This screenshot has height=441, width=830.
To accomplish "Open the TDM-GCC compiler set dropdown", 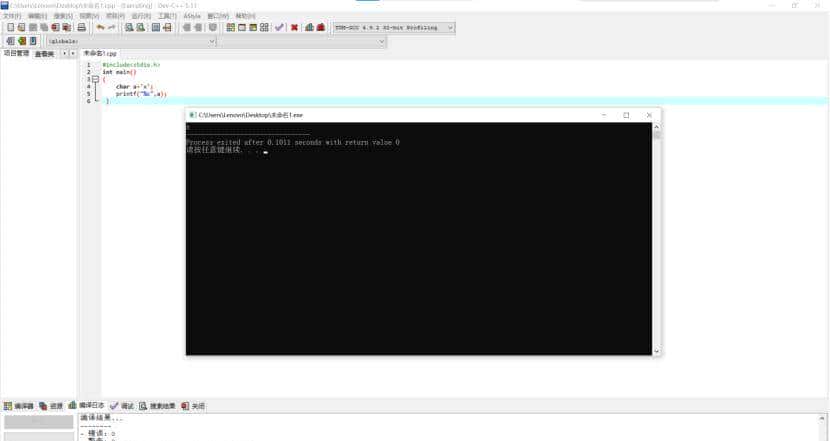I will pos(393,28).
